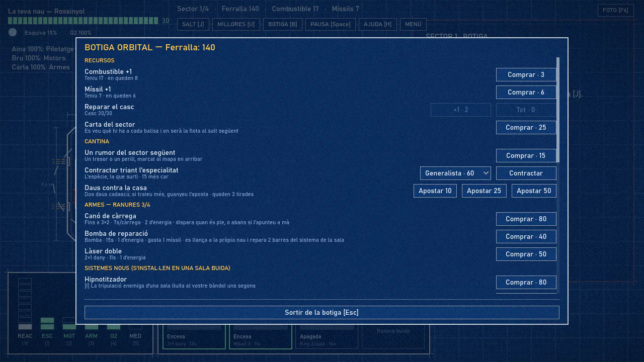Click the Teniu 17 · en queden 8 text
This screenshot has width=644, height=362.
pos(111,78)
